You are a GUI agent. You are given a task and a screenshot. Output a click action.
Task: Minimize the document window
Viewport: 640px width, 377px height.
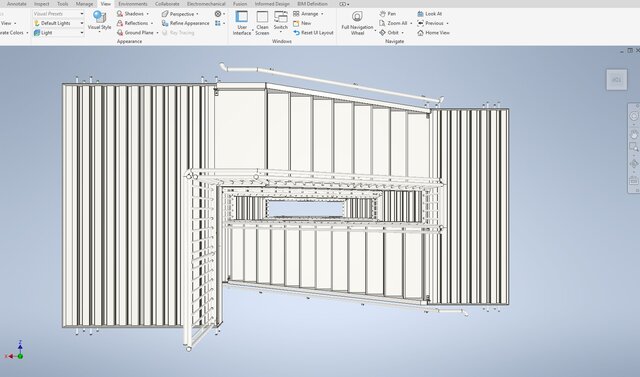(622, 51)
